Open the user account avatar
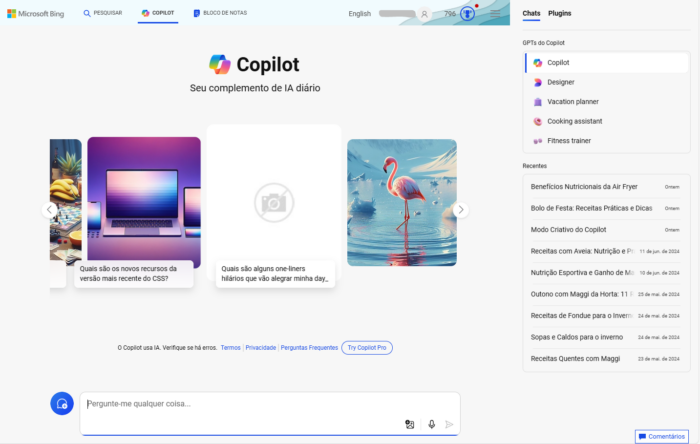Viewport: 700px width, 444px height. (x=424, y=14)
